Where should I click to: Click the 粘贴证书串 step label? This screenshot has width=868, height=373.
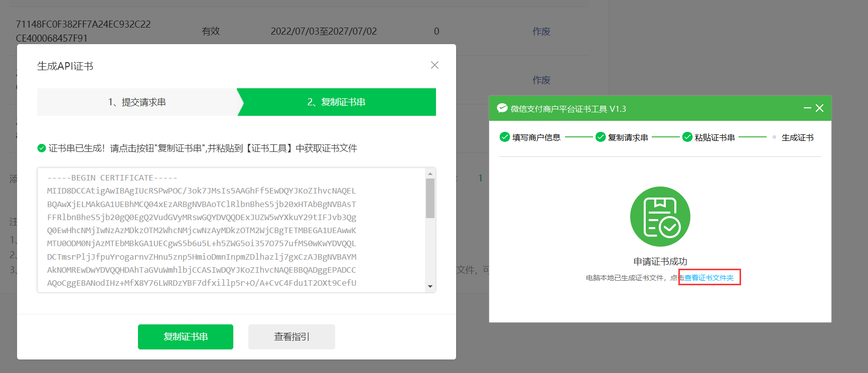pyautogui.click(x=715, y=137)
